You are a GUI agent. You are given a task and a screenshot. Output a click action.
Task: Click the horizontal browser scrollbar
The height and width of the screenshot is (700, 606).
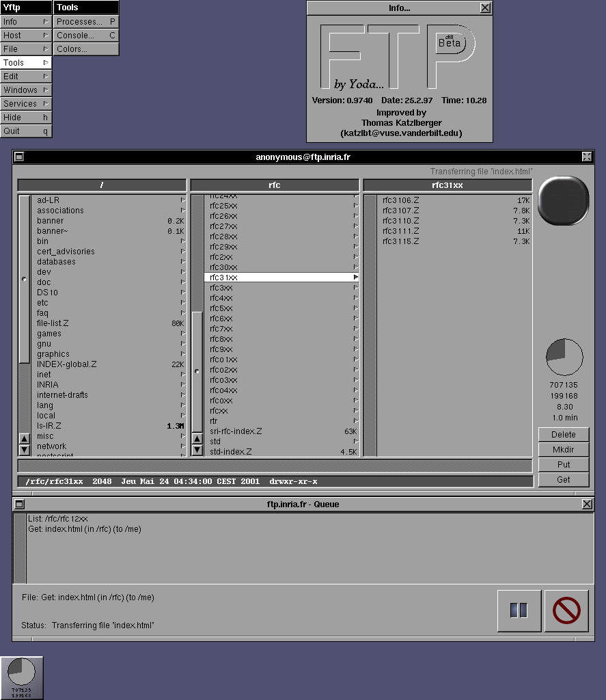point(275,466)
